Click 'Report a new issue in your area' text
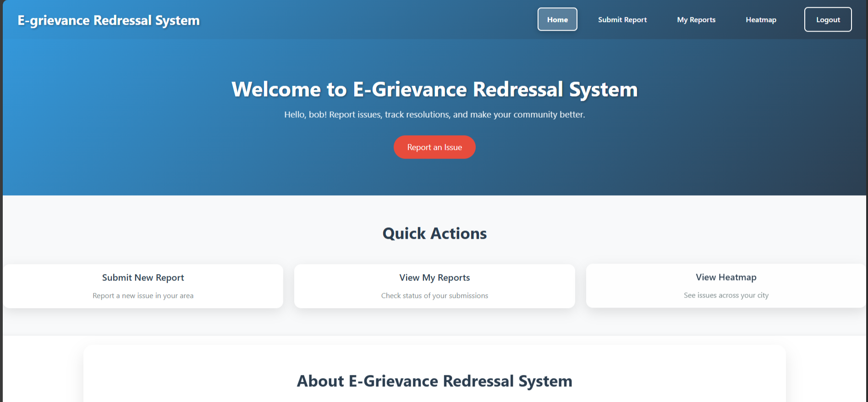868x402 pixels. coord(143,296)
